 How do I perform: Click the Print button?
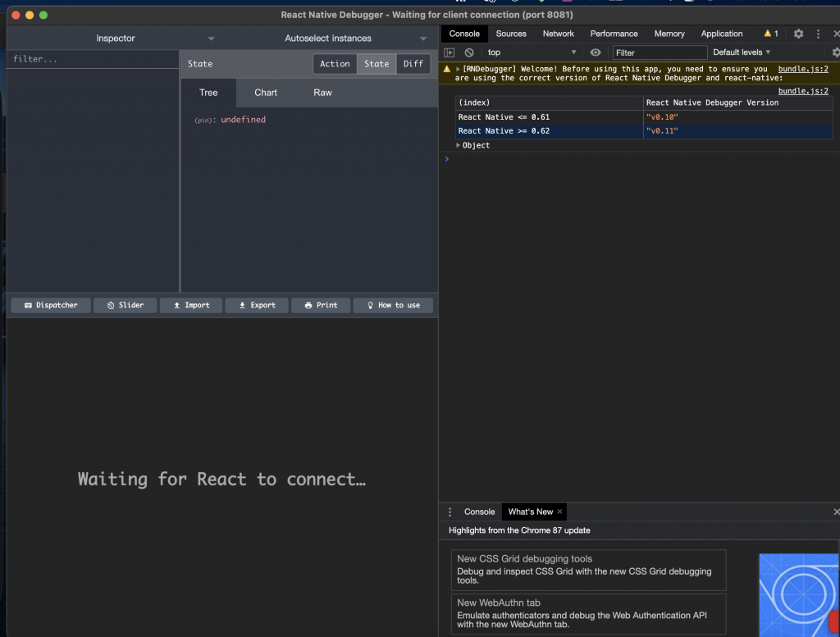click(321, 305)
